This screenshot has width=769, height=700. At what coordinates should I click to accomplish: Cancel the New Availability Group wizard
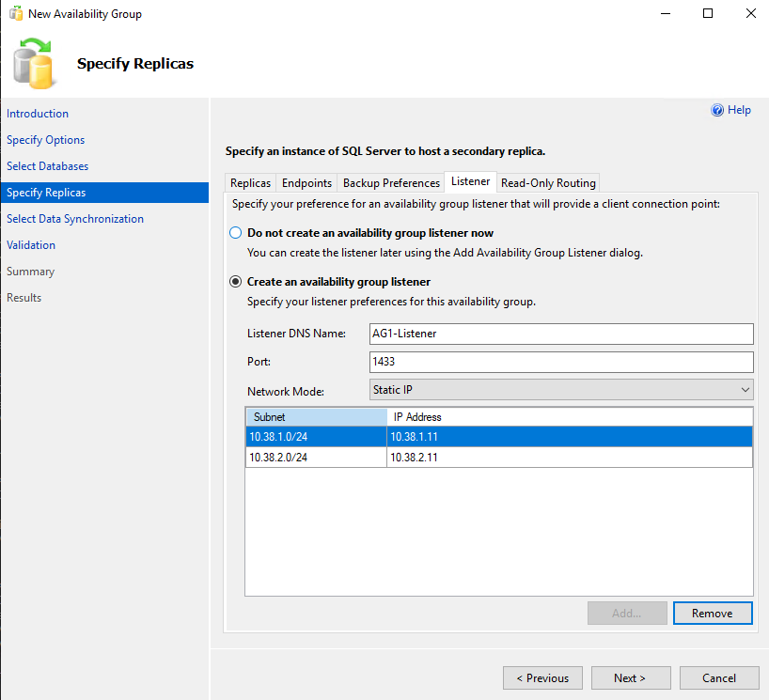(719, 678)
